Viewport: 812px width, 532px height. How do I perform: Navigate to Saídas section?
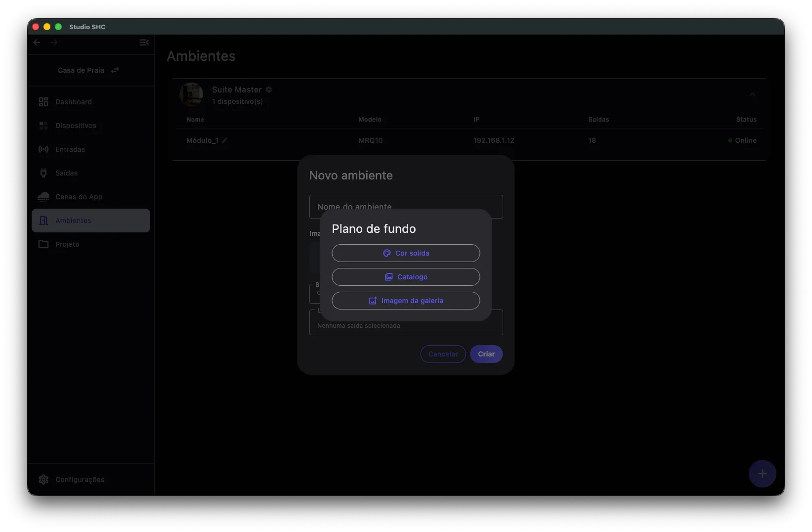pyautogui.click(x=91, y=173)
